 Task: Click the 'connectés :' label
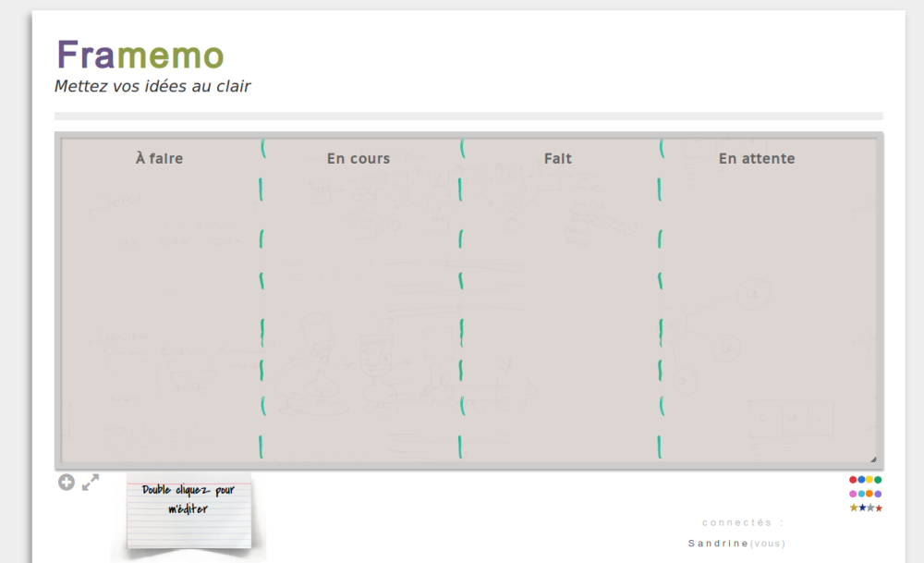pos(743,522)
